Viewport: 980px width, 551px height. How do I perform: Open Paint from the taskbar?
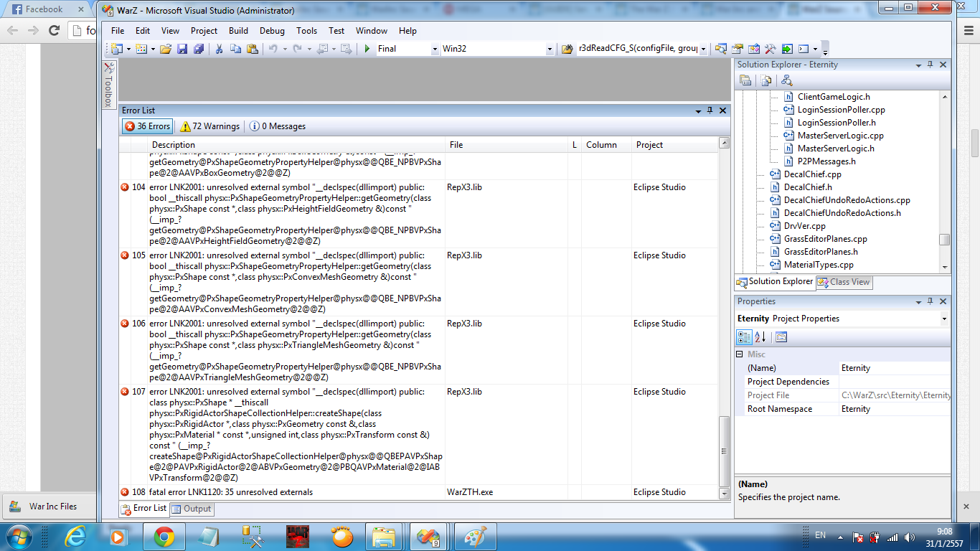(x=475, y=537)
